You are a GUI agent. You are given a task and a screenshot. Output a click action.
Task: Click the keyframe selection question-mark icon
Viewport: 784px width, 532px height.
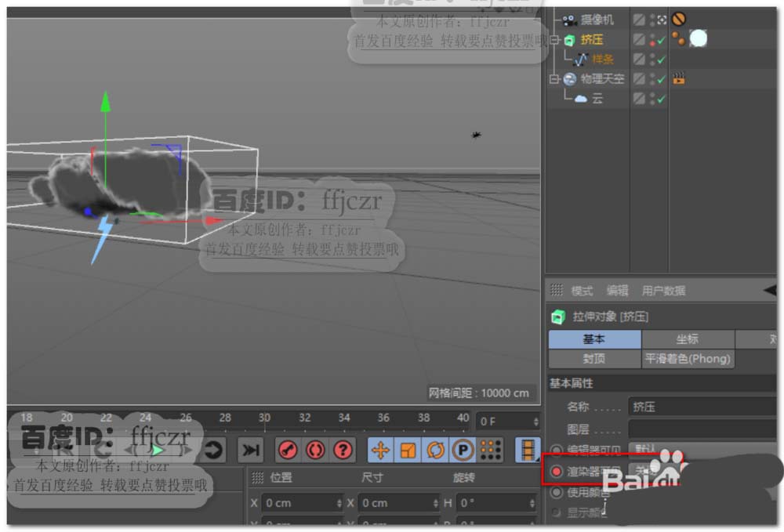343,450
